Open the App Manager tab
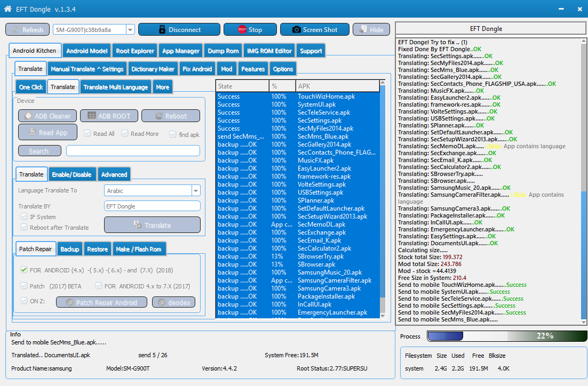588x386 pixels. [181, 51]
